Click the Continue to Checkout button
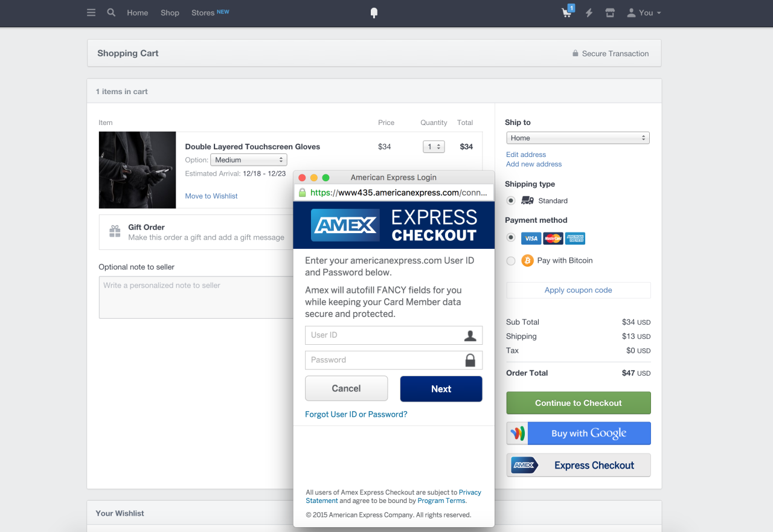This screenshot has height=532, width=773. click(x=579, y=403)
